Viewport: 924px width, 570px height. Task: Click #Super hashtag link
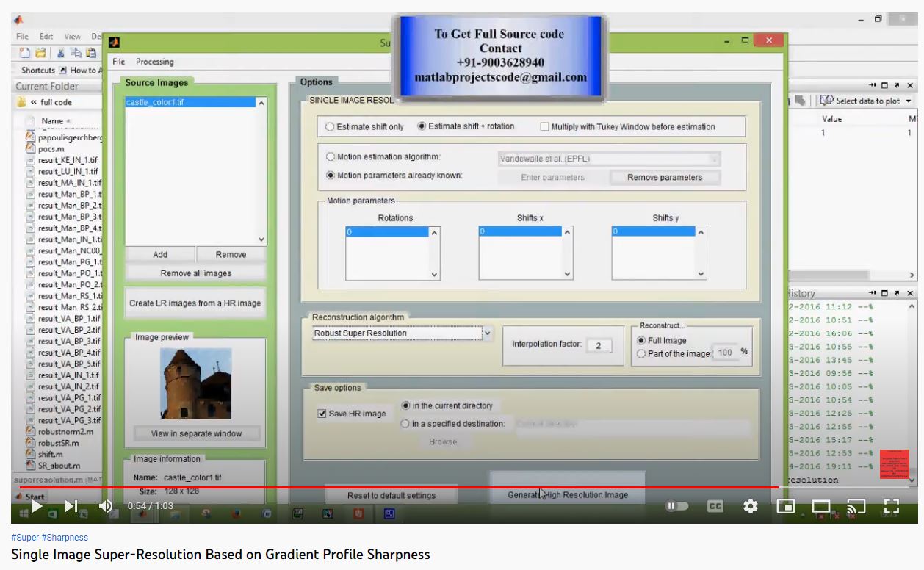tap(25, 538)
